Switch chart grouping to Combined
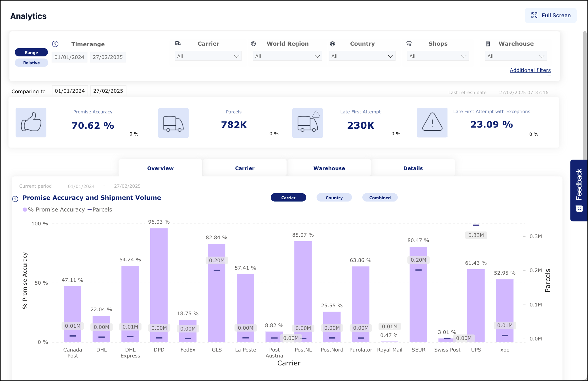588x381 pixels. tap(380, 198)
